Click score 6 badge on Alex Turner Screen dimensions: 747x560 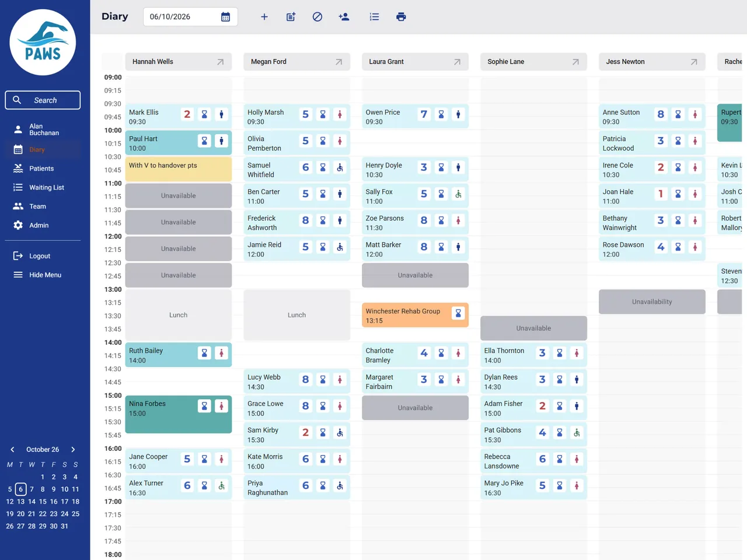coord(187,485)
